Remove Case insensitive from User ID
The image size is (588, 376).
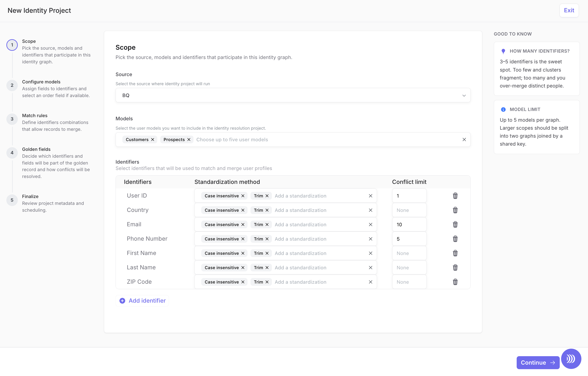pos(243,196)
